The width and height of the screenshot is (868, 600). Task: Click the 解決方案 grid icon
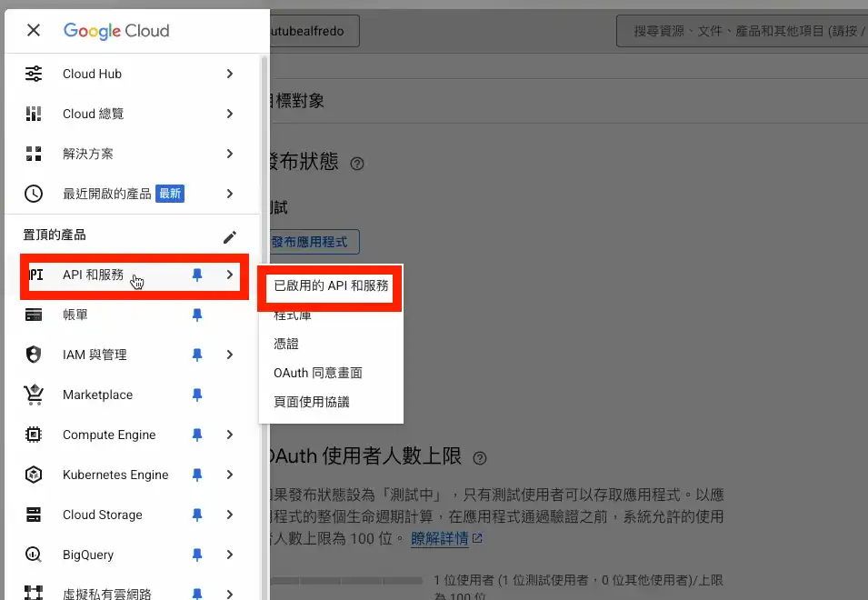[x=34, y=154]
